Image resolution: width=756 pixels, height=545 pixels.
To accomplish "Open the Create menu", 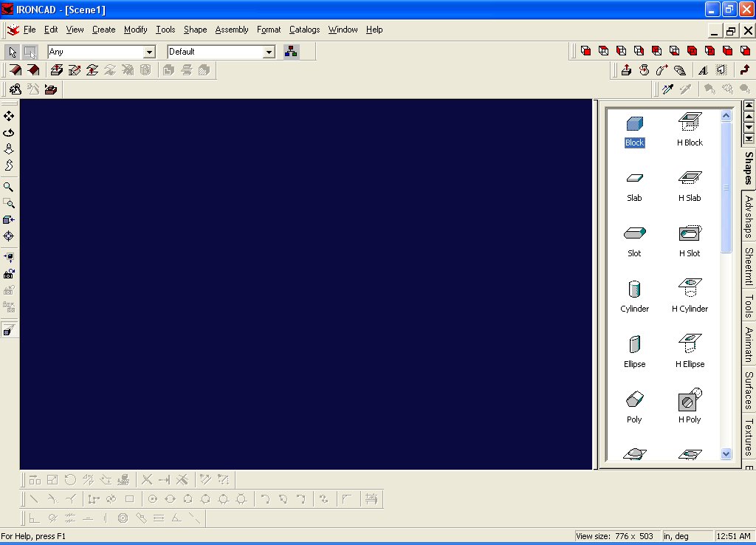I will point(103,30).
